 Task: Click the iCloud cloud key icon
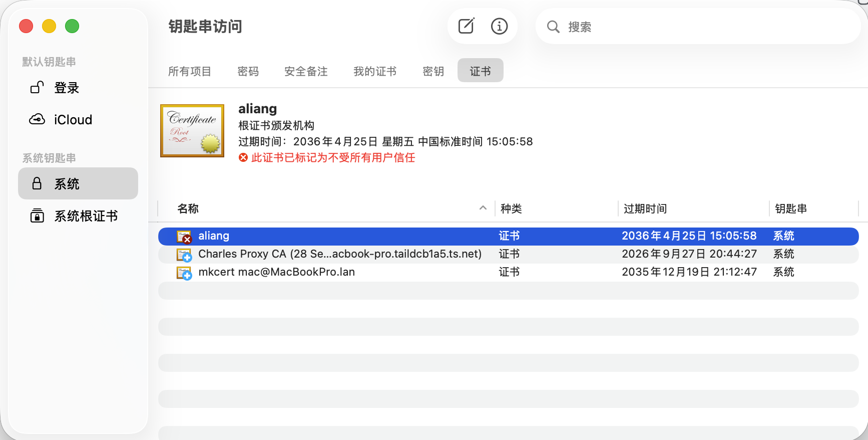click(x=37, y=119)
